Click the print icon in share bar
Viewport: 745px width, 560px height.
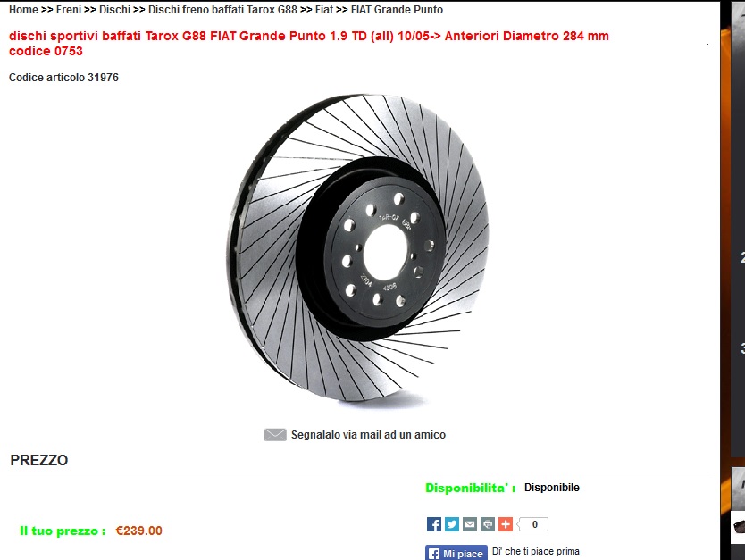tap(488, 524)
